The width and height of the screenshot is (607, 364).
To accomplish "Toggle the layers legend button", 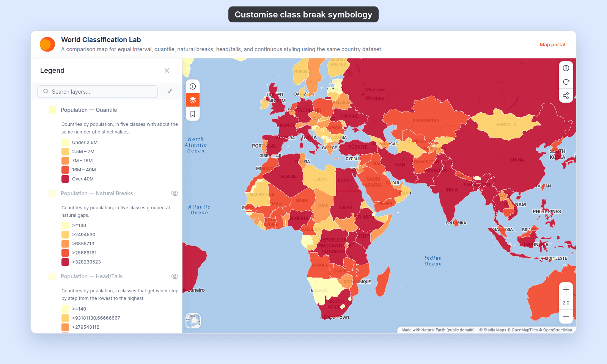I will (193, 100).
